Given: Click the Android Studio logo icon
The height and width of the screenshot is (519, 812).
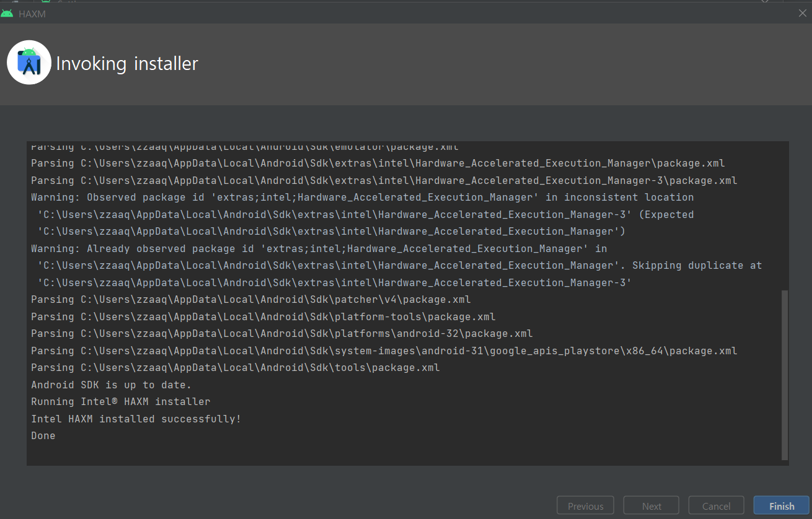Looking at the screenshot, I should pos(29,63).
